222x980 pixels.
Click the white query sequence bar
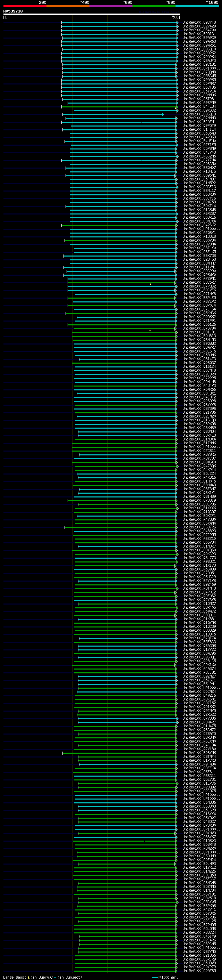click(x=92, y=14)
